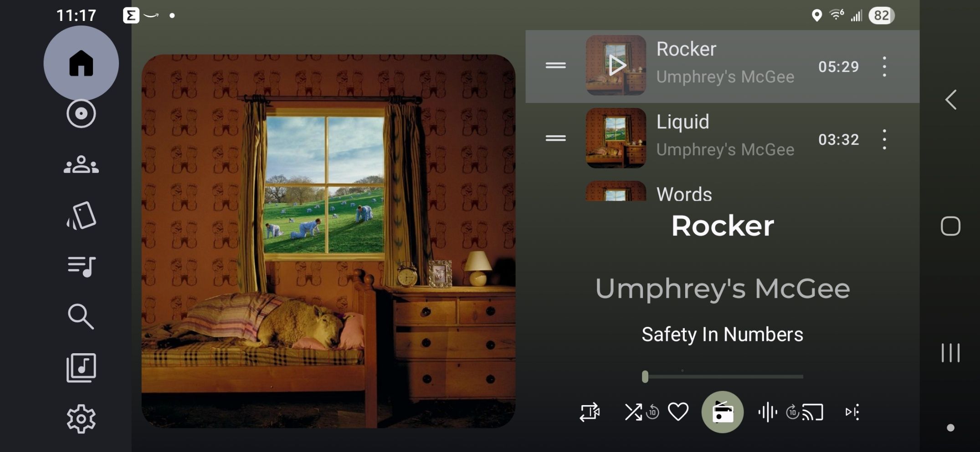Select the Words track in the queue

click(x=722, y=191)
